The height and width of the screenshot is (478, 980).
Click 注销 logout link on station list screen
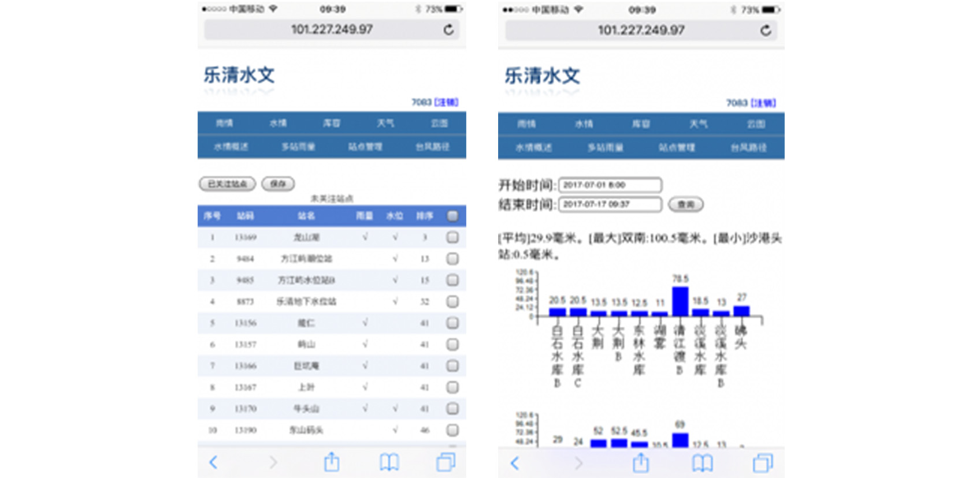tap(446, 102)
